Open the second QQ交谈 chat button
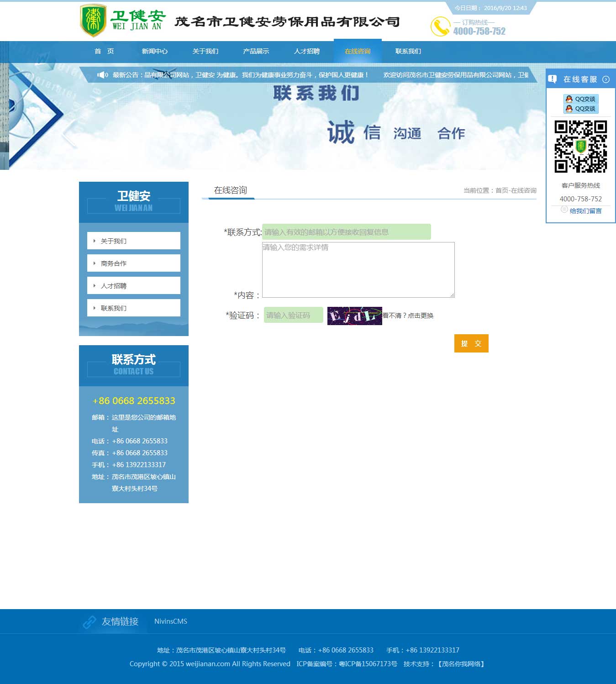This screenshot has width=616, height=684. (581, 109)
